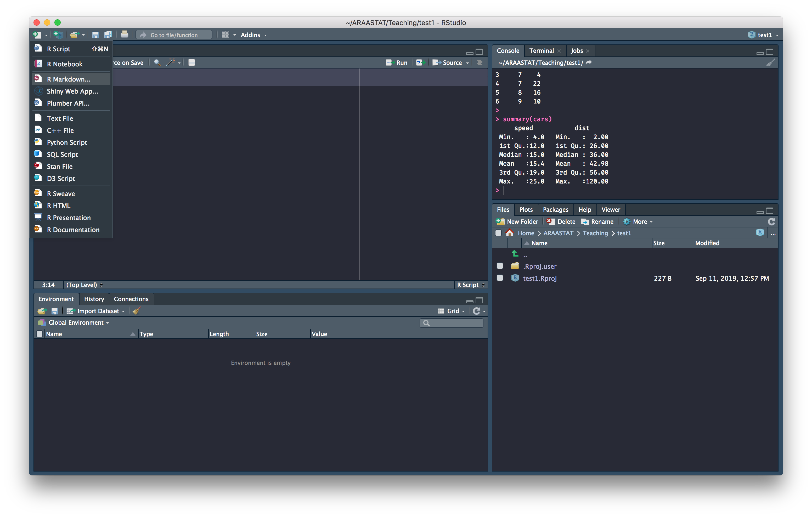Screen dimensions: 812x517
Task: Click the find and replace magnifier icon
Action: (157, 62)
